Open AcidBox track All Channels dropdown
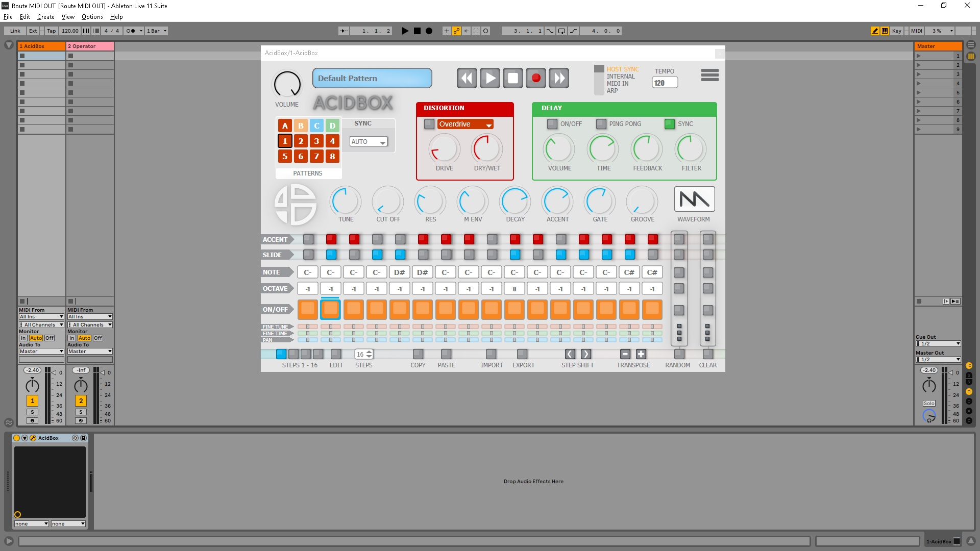980x551 pixels. click(41, 325)
